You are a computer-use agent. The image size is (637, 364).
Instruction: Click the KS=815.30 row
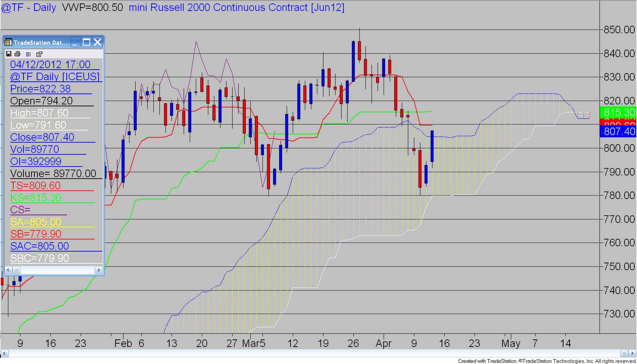click(x=36, y=198)
